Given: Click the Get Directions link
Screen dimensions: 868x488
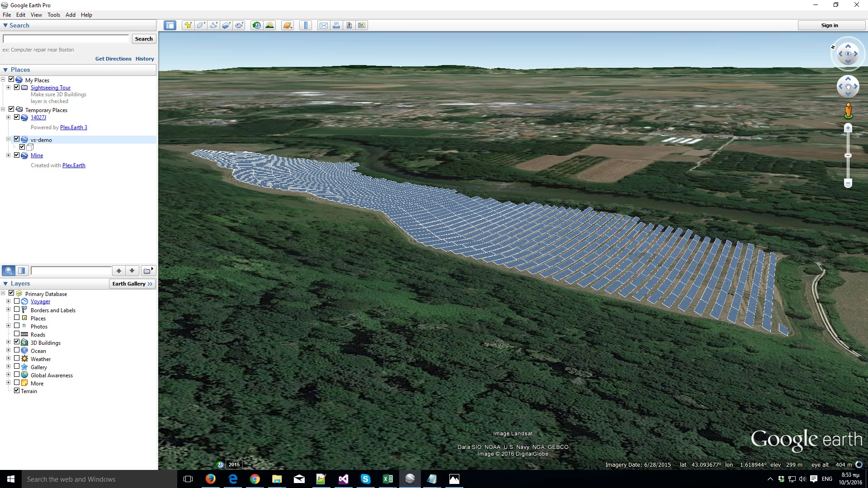Looking at the screenshot, I should [x=113, y=59].
